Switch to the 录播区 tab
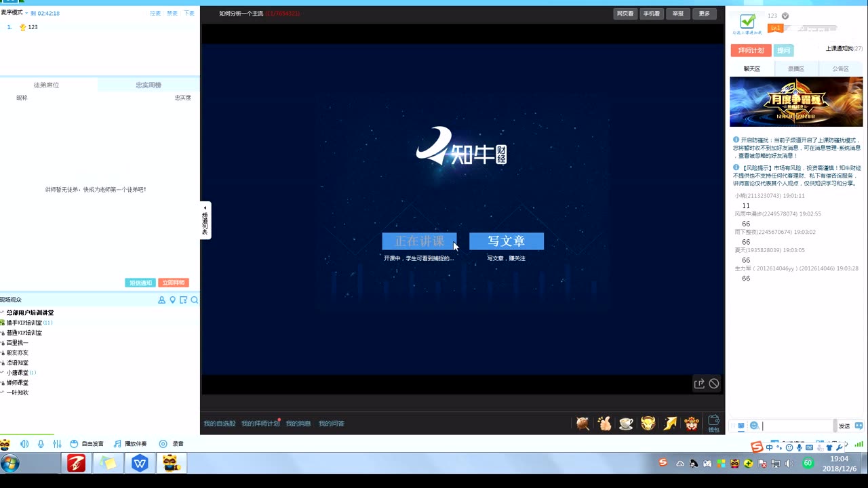This screenshot has height=488, width=868. pyautogui.click(x=796, y=68)
